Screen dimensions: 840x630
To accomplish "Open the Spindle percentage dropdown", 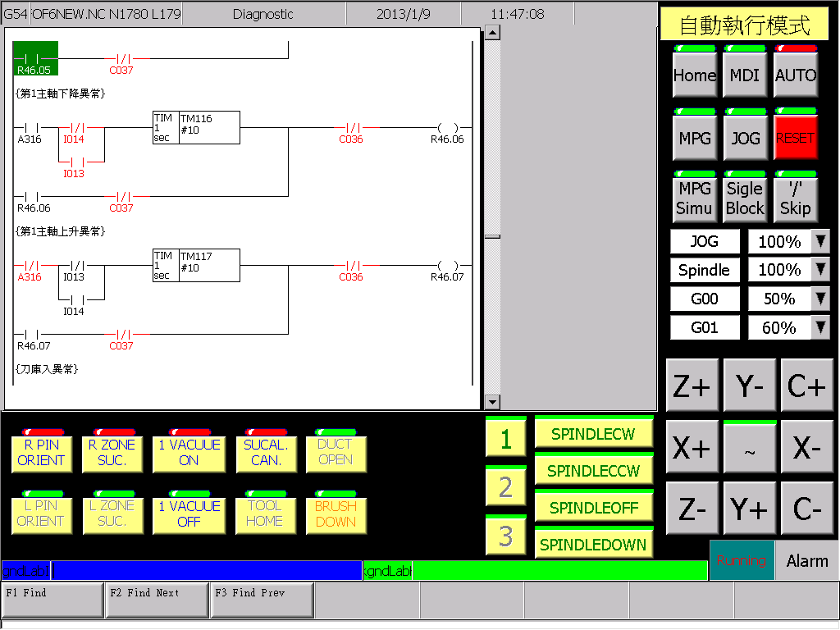I will [x=820, y=270].
